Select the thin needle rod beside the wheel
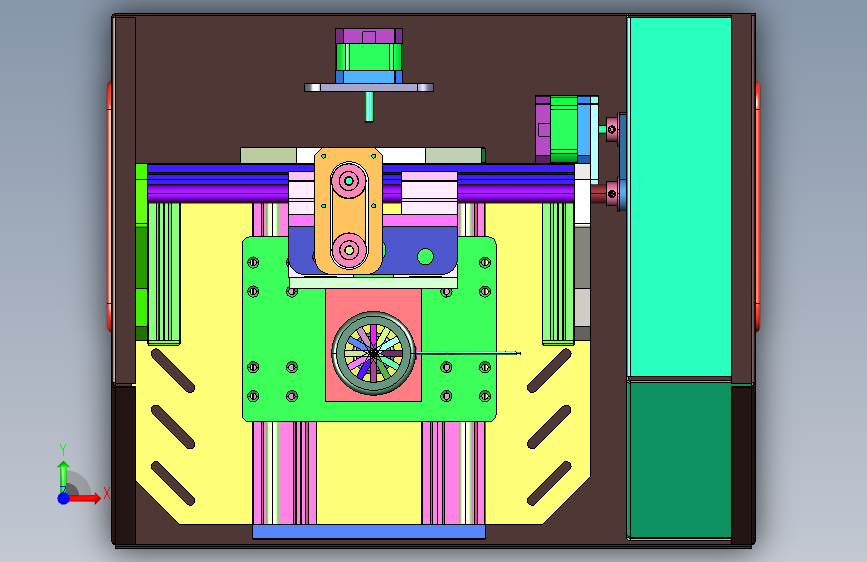Image resolution: width=867 pixels, height=562 pixels. [467, 353]
